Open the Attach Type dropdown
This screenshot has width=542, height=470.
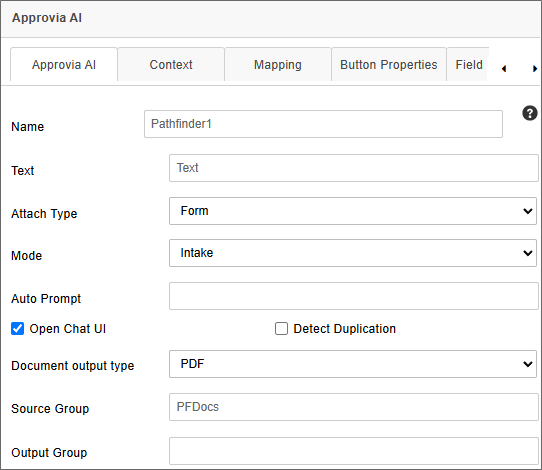click(x=353, y=211)
